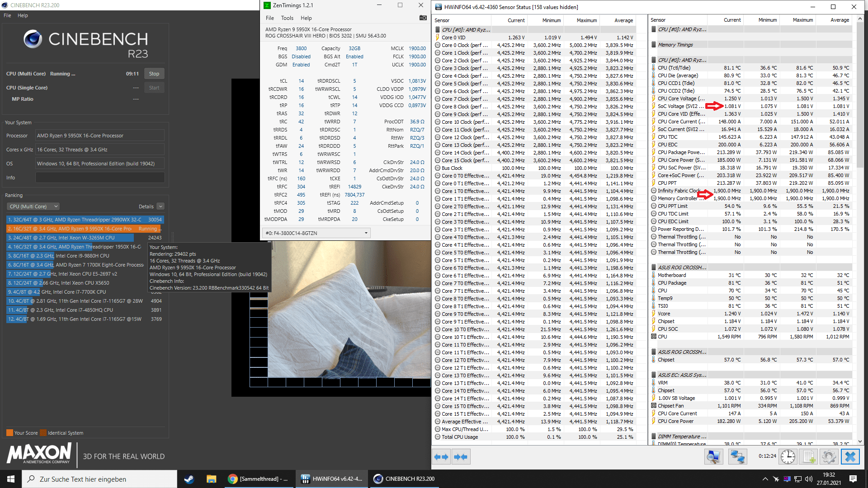868x488 pixels.
Task: Open HWiNFO summary magnifier monitor icon
Action: tap(713, 457)
